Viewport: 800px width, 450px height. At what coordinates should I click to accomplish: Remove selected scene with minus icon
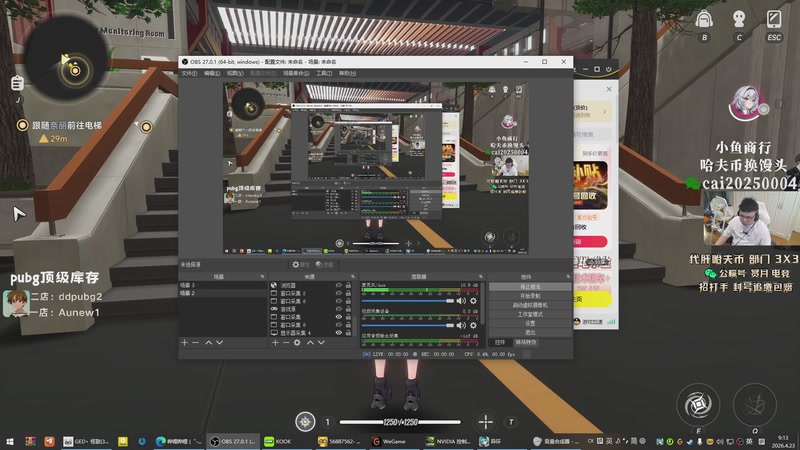(x=195, y=343)
